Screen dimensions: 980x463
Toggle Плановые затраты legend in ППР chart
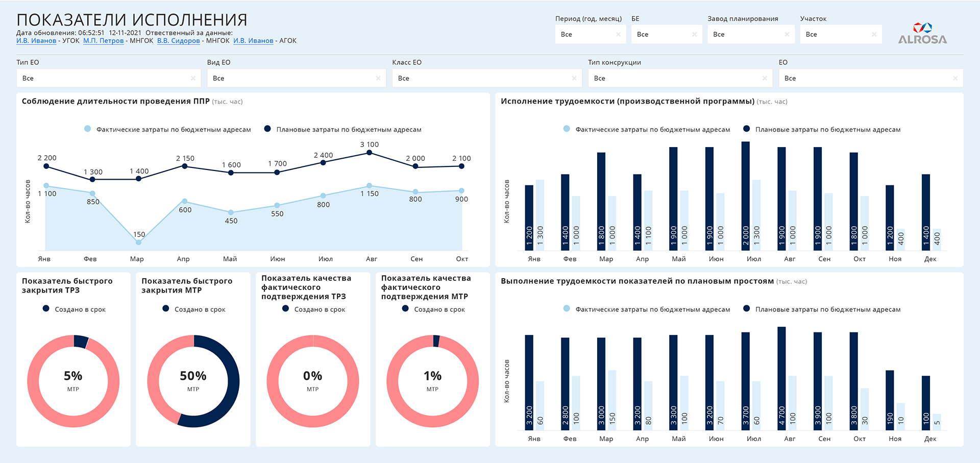(343, 130)
